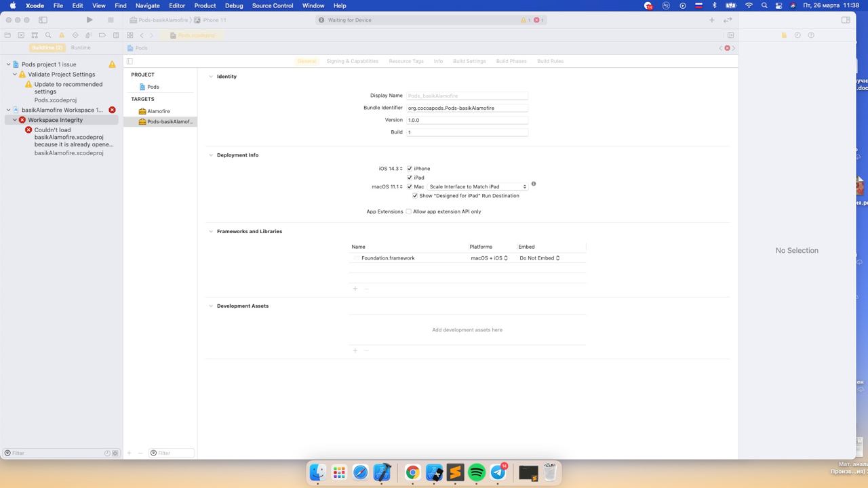This screenshot has width=868, height=488.
Task: Enable Allow app extension API only
Action: coord(409,211)
